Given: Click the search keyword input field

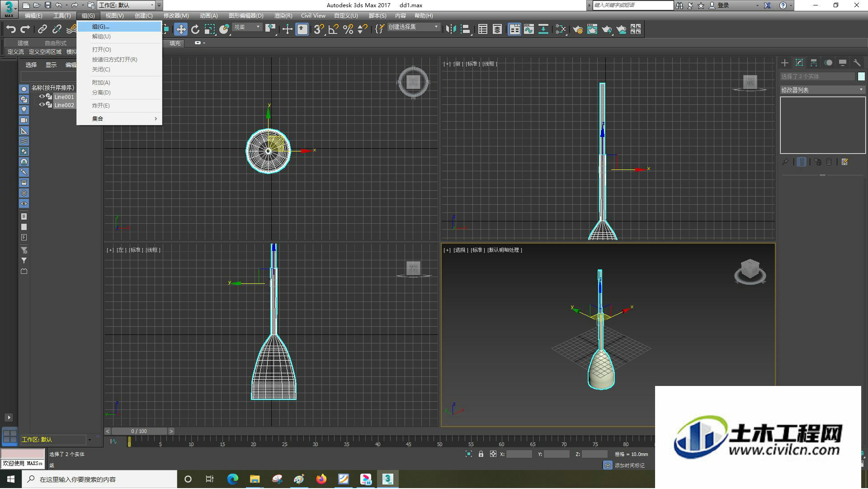Looking at the screenshot, I should (632, 5).
